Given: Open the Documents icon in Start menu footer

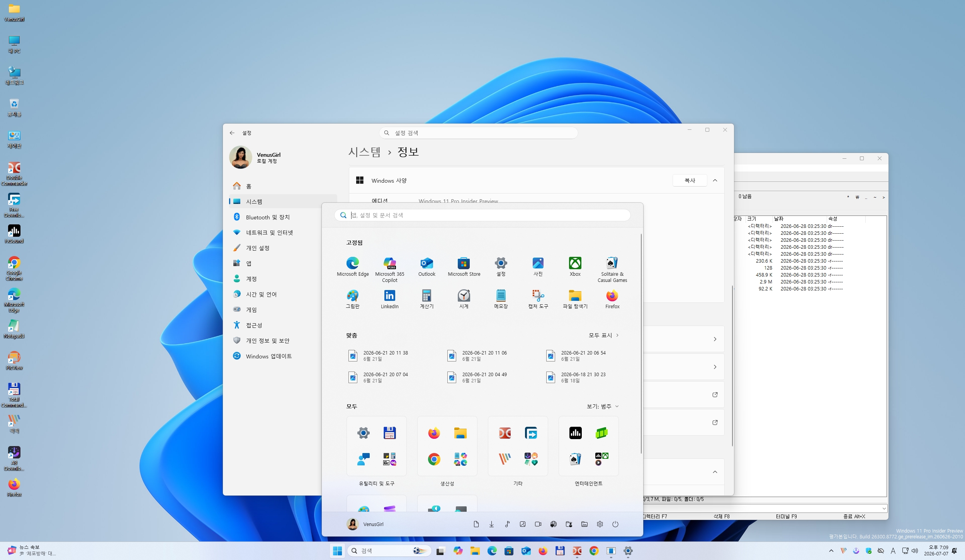Looking at the screenshot, I should click(476, 524).
